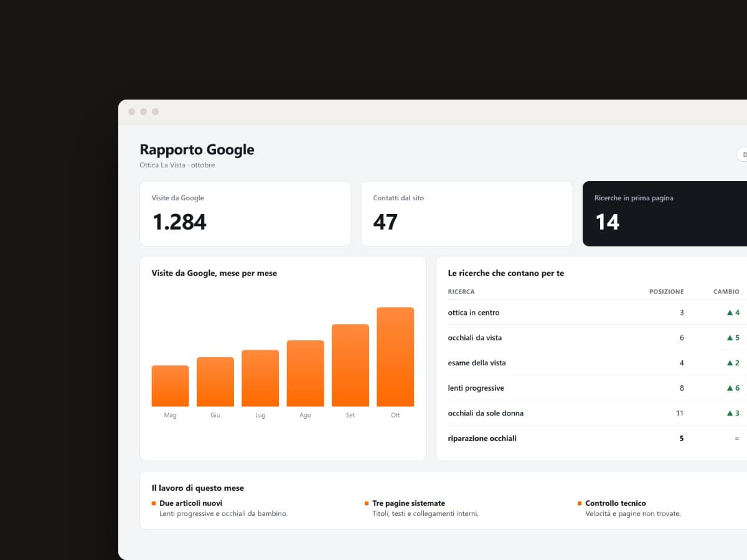
Task: Click position value 11 for occhiali da sole donna
Action: pos(680,413)
